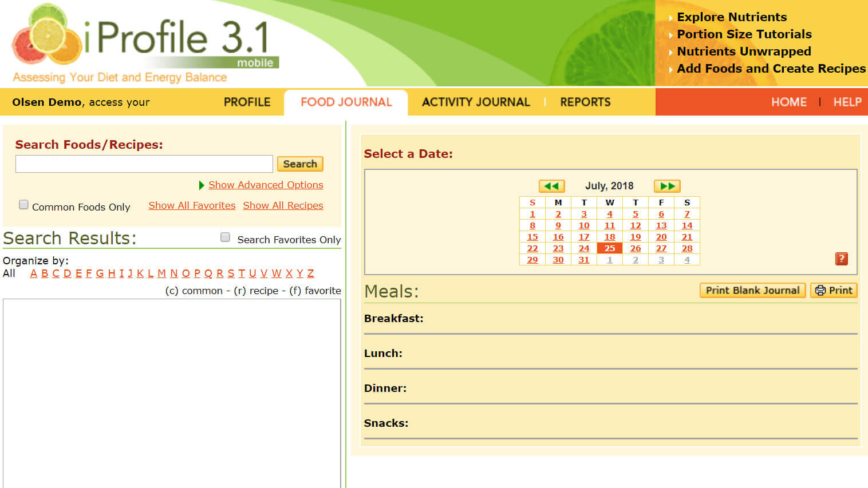Image resolution: width=868 pixels, height=488 pixels.
Task: Open the PROFILE tab
Action: click(247, 102)
